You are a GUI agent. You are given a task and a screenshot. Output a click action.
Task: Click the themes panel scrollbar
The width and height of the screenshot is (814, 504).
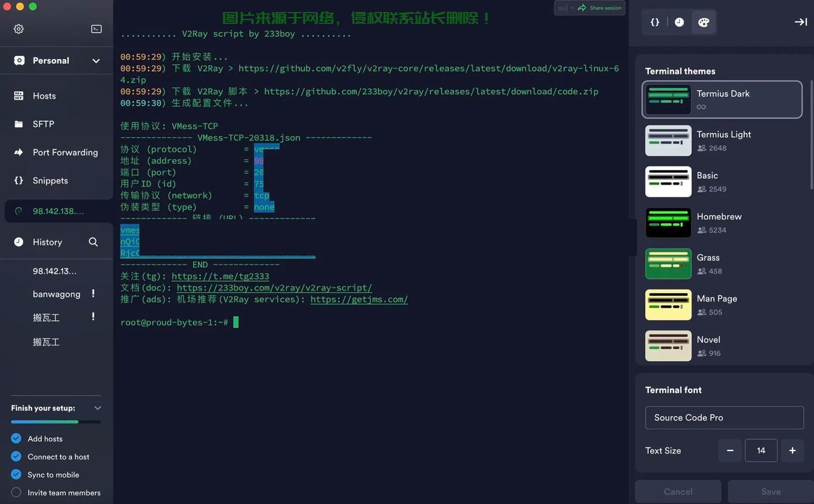tap(811, 135)
